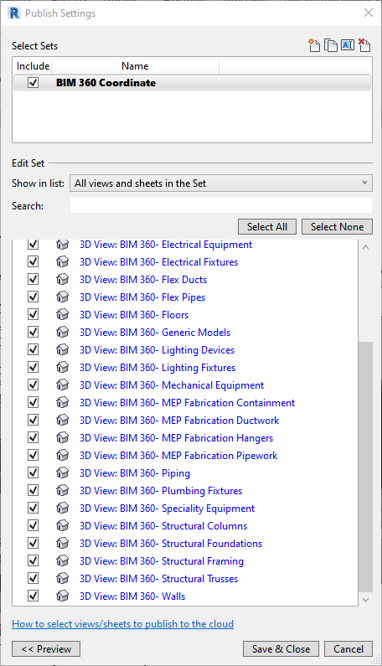Select 3D View: BIM 360- Generic Models
The height and width of the screenshot is (666, 382).
[x=155, y=333]
